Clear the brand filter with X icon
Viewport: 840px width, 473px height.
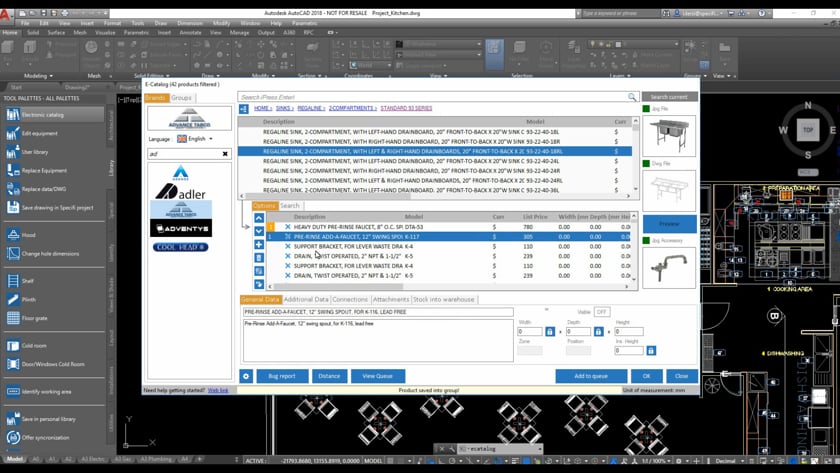coord(225,154)
